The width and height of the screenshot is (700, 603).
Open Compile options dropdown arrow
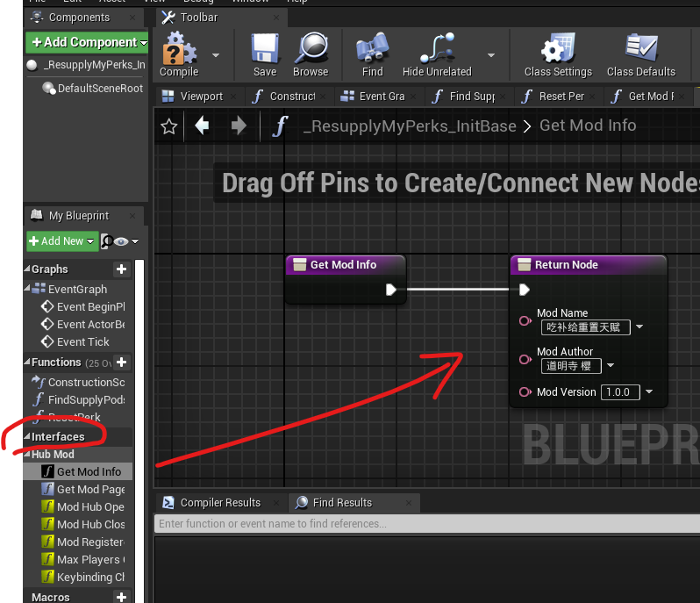(216, 55)
